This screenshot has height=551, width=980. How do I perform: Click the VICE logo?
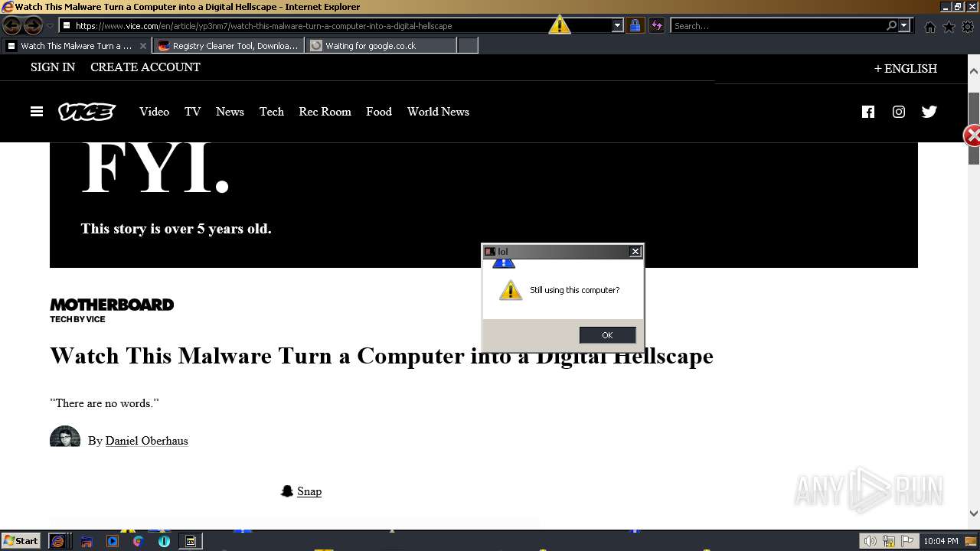click(87, 112)
